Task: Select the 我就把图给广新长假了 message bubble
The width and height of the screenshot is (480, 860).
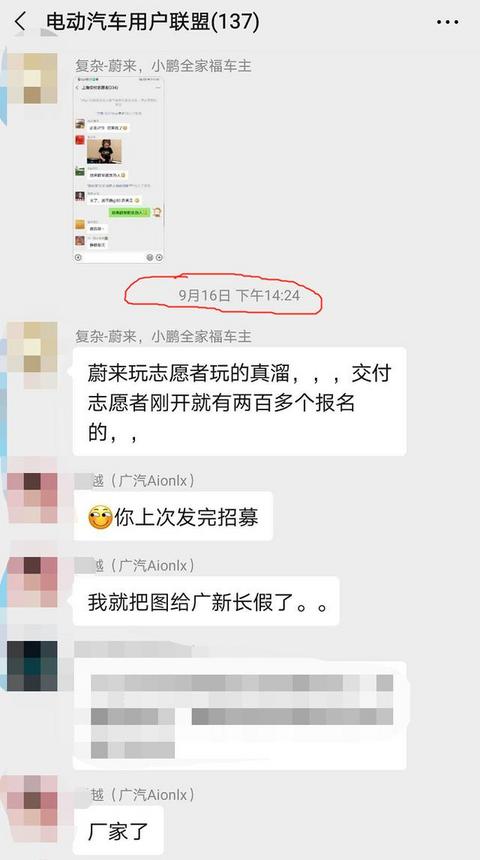Action: 206,602
